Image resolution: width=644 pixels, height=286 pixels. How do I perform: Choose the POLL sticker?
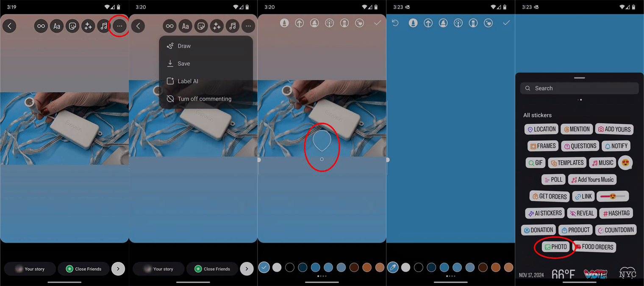tap(553, 180)
